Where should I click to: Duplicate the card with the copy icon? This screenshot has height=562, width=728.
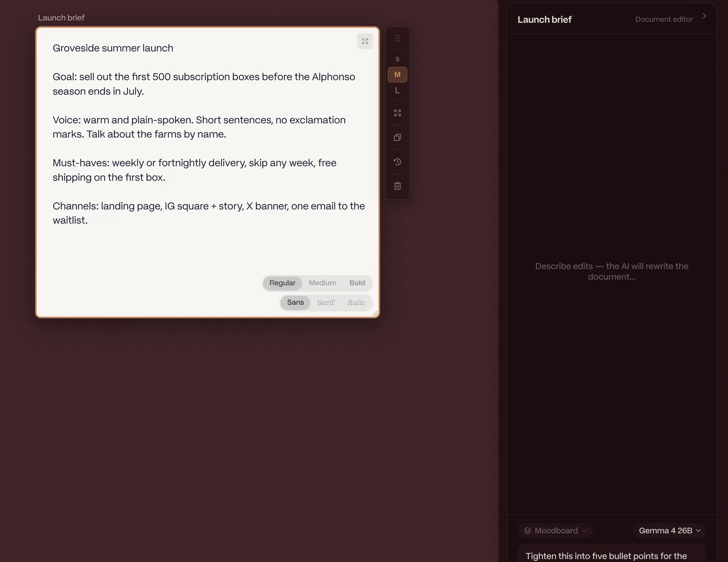(x=397, y=137)
